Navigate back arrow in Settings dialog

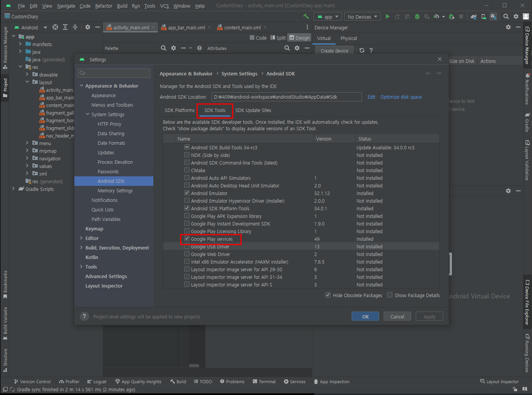tap(429, 73)
